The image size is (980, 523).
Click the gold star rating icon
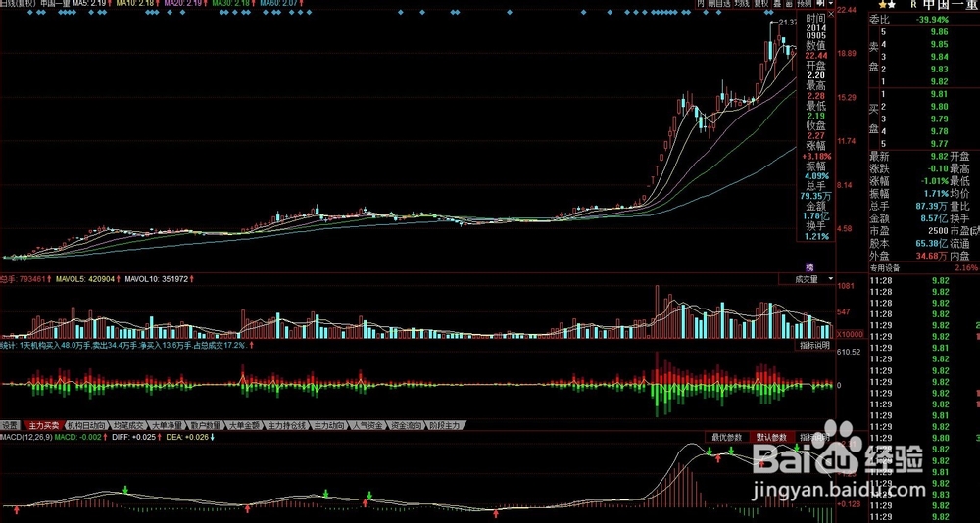(881, 4)
